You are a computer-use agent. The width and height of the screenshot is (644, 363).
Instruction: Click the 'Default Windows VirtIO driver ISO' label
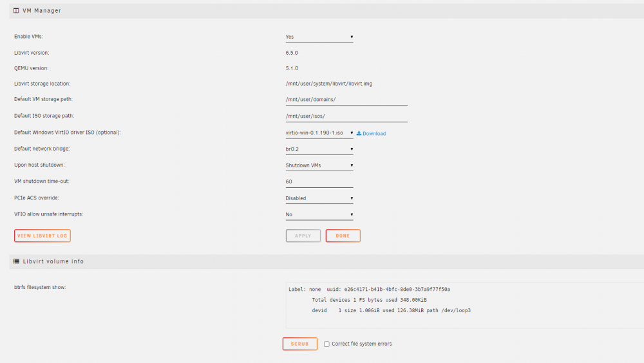point(68,133)
